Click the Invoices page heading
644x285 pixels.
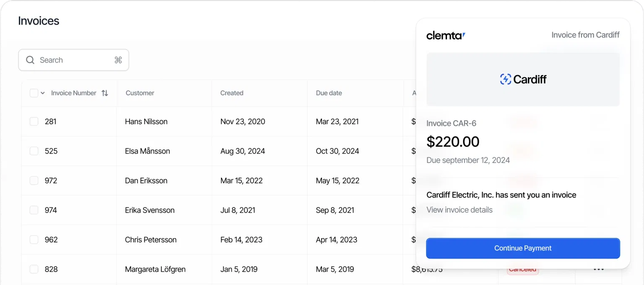(39, 21)
